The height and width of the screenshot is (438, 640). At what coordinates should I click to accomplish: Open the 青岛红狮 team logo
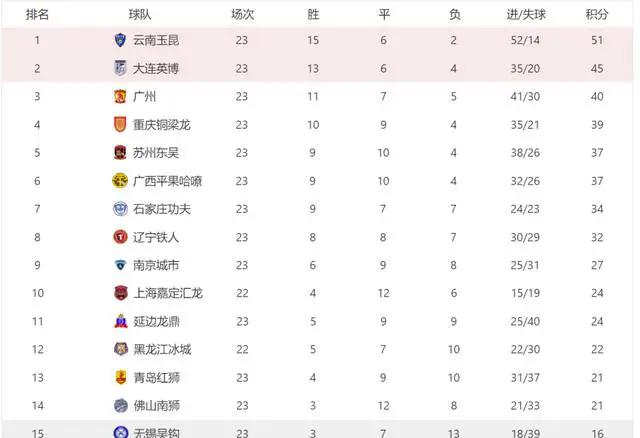point(121,378)
